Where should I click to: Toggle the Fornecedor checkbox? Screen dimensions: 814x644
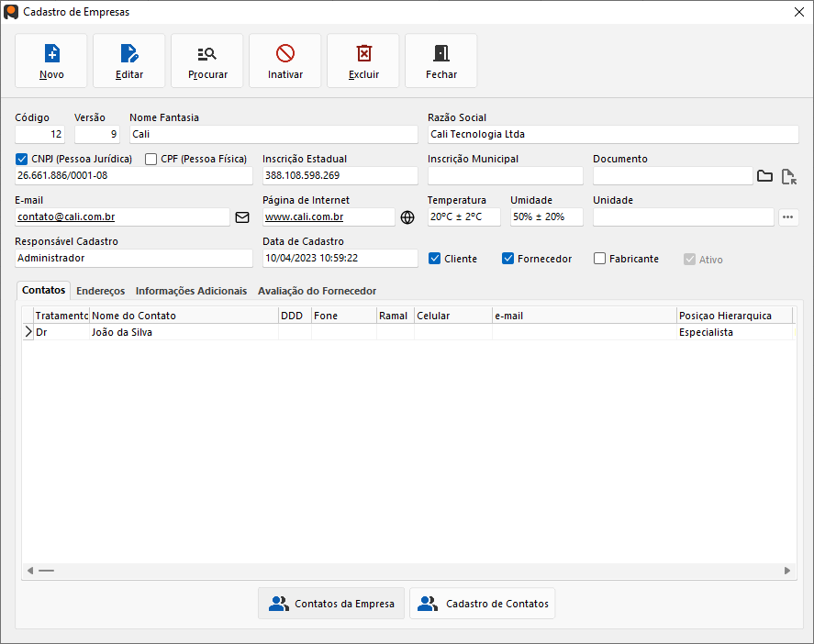coord(508,259)
